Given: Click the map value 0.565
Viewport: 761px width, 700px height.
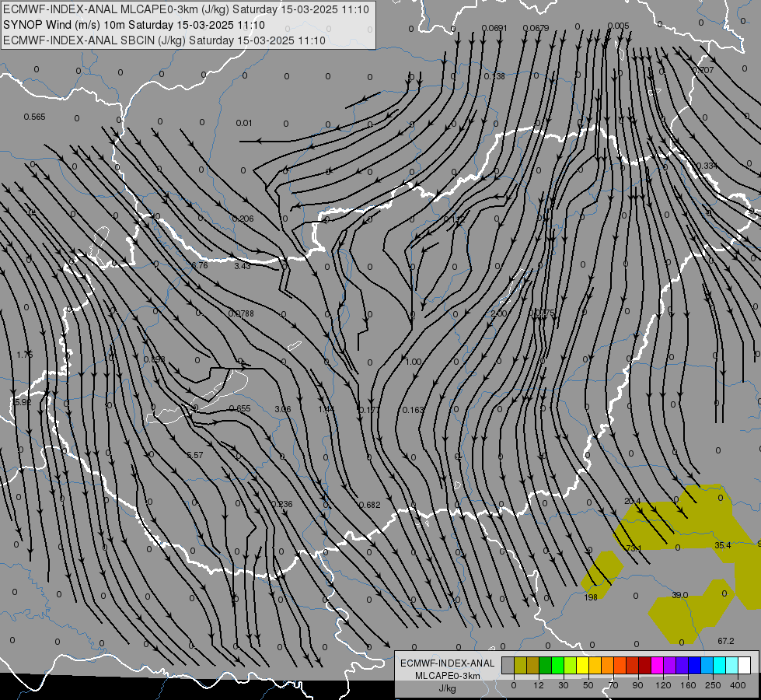Looking at the screenshot, I should click(34, 117).
